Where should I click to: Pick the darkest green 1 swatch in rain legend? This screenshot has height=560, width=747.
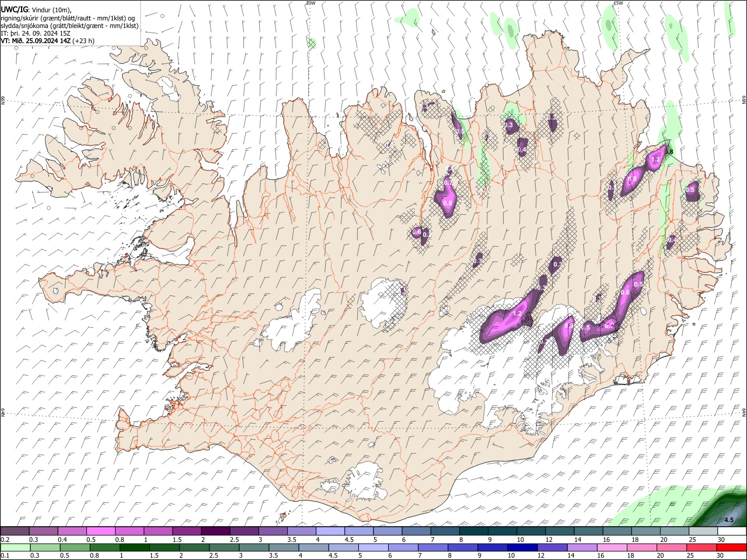point(134,547)
